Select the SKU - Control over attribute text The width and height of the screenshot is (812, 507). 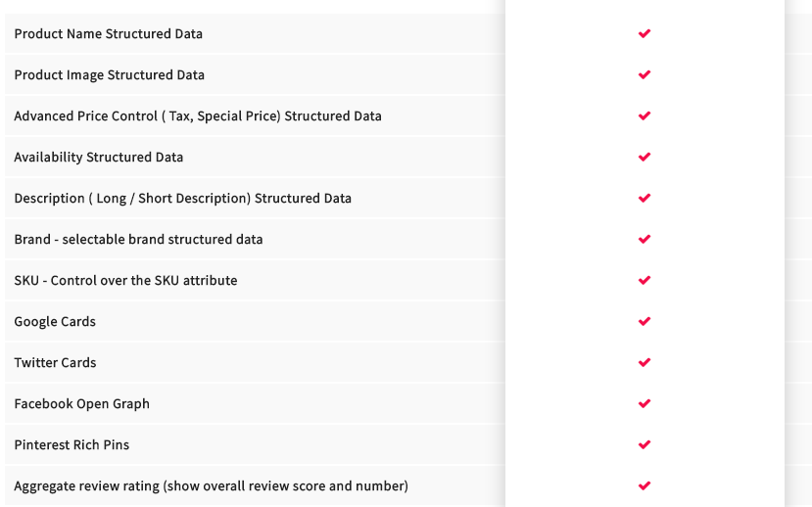pos(125,280)
